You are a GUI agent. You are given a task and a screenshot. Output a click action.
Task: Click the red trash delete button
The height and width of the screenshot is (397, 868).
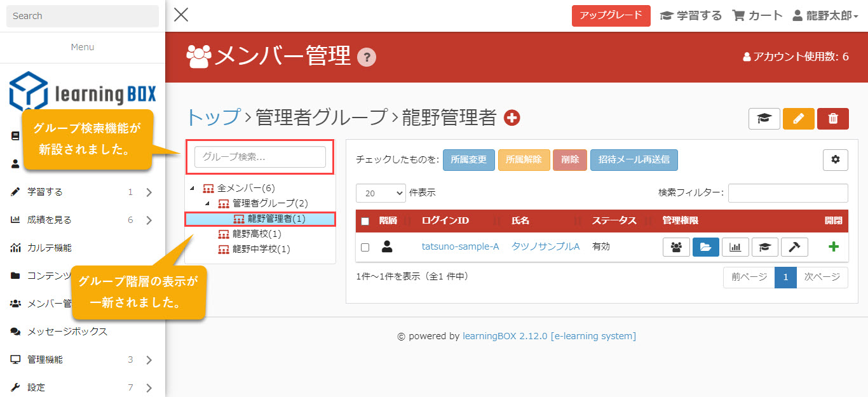833,119
